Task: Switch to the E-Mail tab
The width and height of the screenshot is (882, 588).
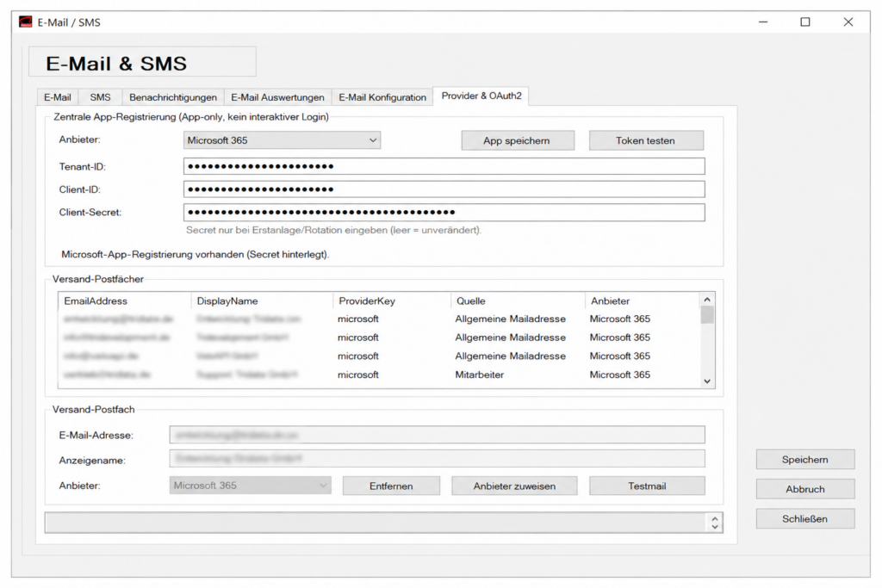Action: click(x=58, y=97)
